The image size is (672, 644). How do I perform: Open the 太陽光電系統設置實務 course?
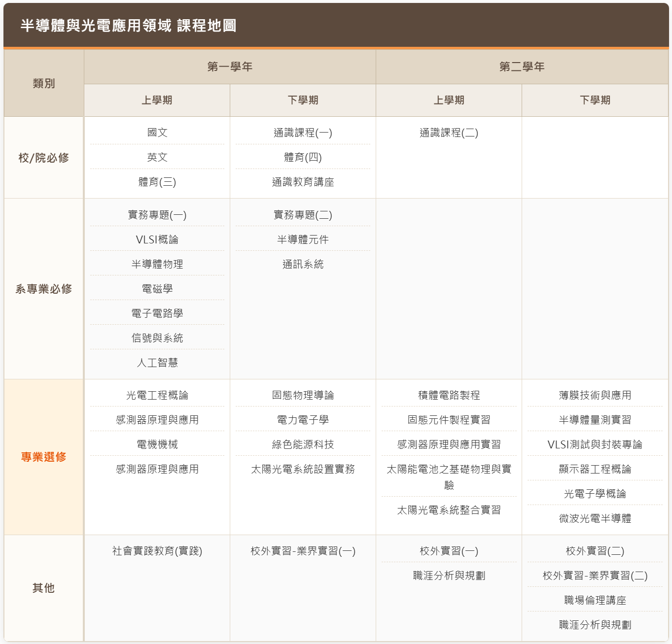(303, 469)
